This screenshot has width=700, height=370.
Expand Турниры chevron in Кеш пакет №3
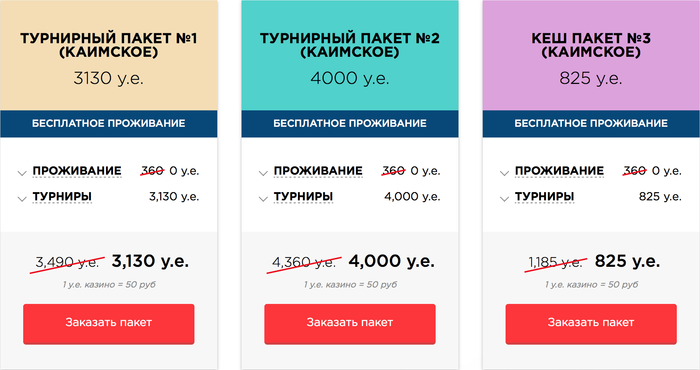(504, 199)
